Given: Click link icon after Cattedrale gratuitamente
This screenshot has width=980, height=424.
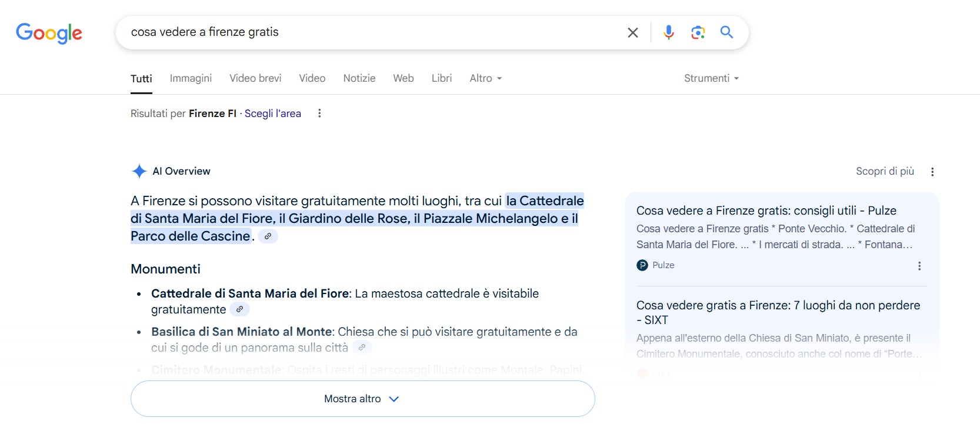Looking at the screenshot, I should [x=239, y=309].
